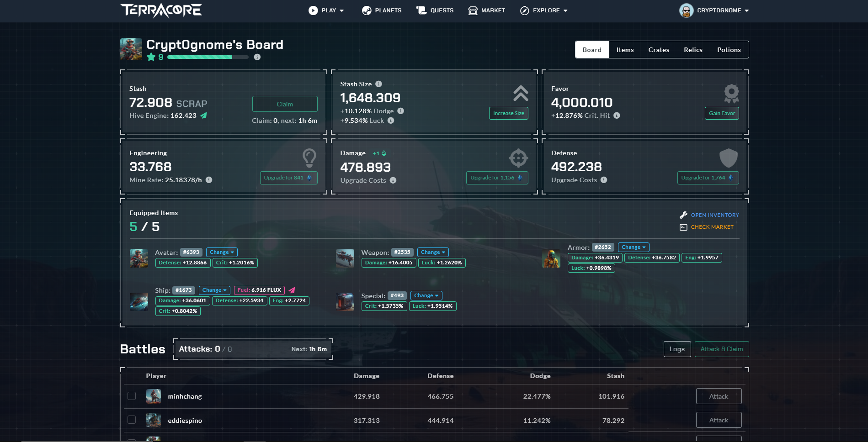Viewport: 868px width, 442px height.
Task: Click the Open Inventory wrench icon
Action: click(x=683, y=215)
